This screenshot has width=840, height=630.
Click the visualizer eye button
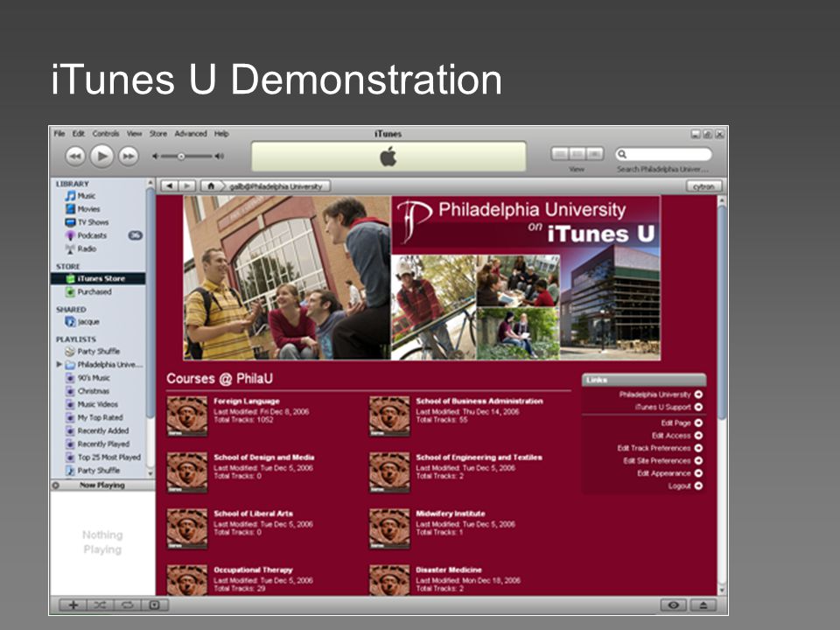click(674, 605)
